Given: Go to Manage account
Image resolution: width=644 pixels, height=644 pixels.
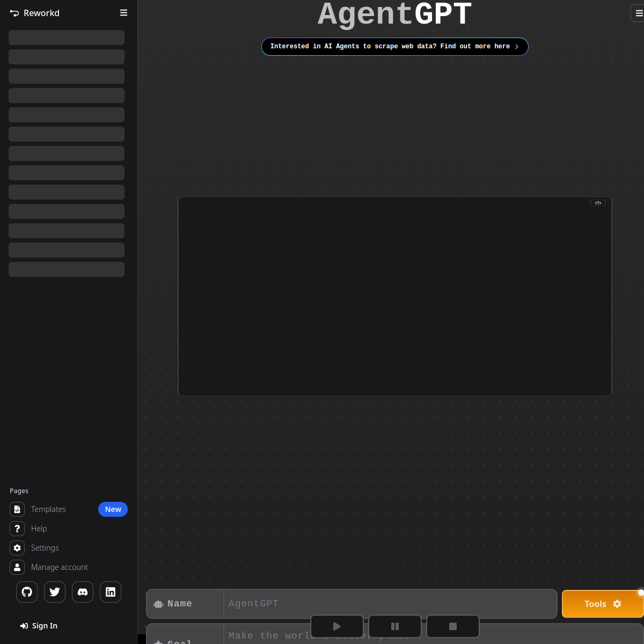Looking at the screenshot, I should tap(69, 567).
